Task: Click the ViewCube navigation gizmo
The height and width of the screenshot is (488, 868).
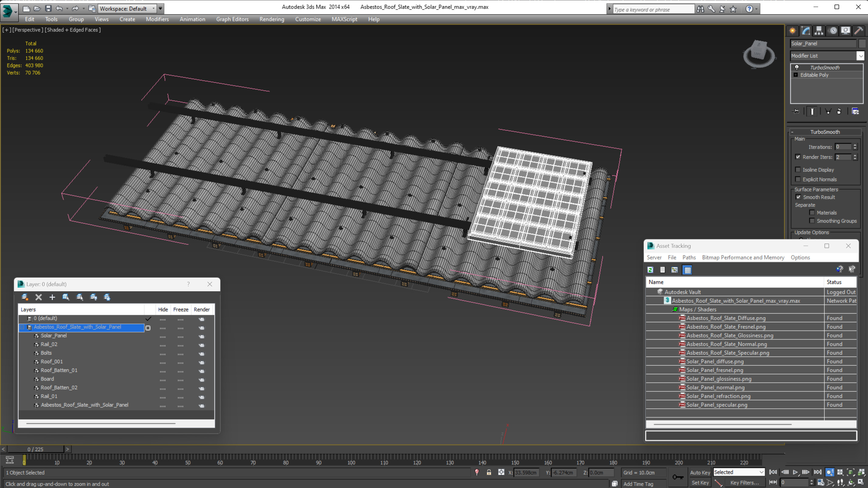Action: [x=759, y=54]
